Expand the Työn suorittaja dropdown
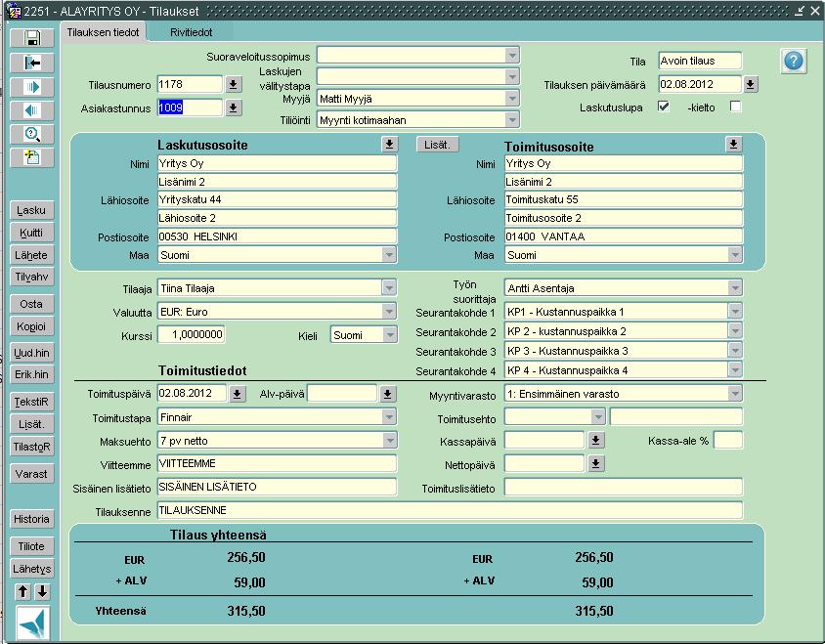This screenshot has height=644, width=825. pos(734,288)
